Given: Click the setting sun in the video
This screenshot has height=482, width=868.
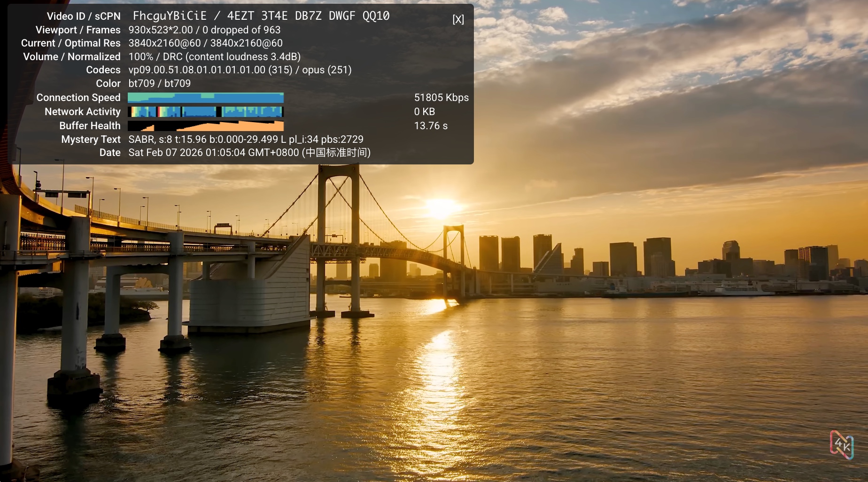Looking at the screenshot, I should 441,208.
